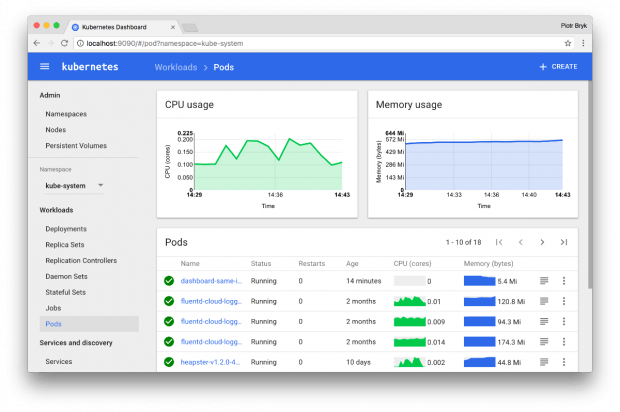Select Pods in the sidebar

pyautogui.click(x=89, y=324)
